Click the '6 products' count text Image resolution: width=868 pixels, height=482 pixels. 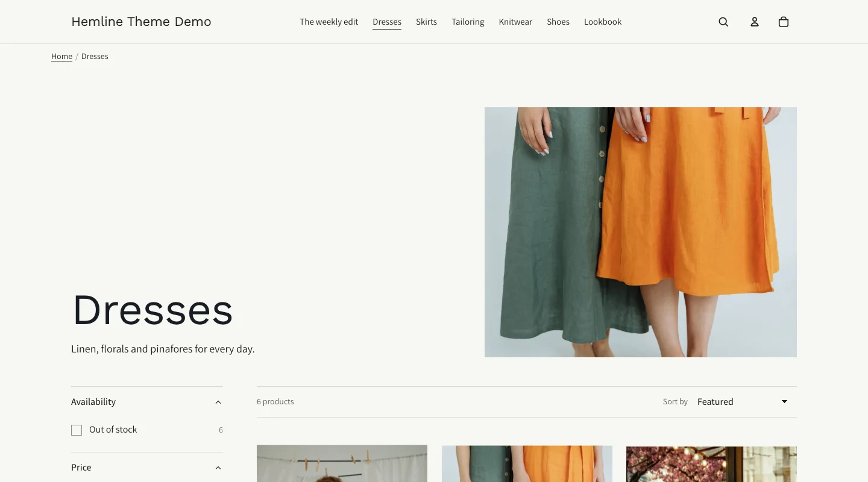point(275,402)
